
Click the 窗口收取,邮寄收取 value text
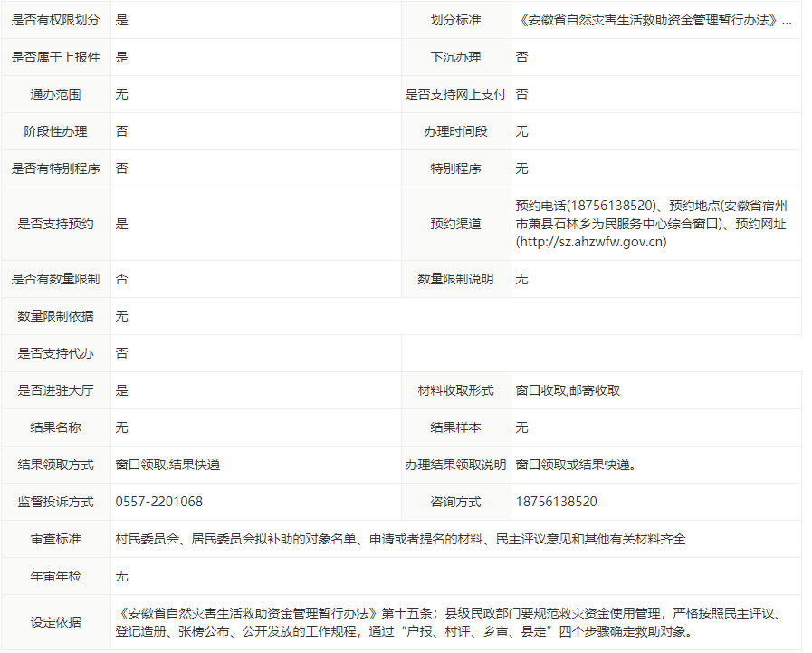[568, 390]
